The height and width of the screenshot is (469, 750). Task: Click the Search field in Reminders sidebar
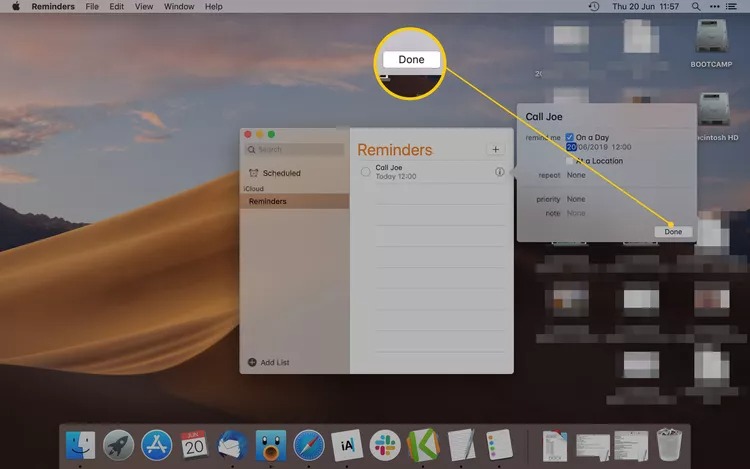point(295,150)
